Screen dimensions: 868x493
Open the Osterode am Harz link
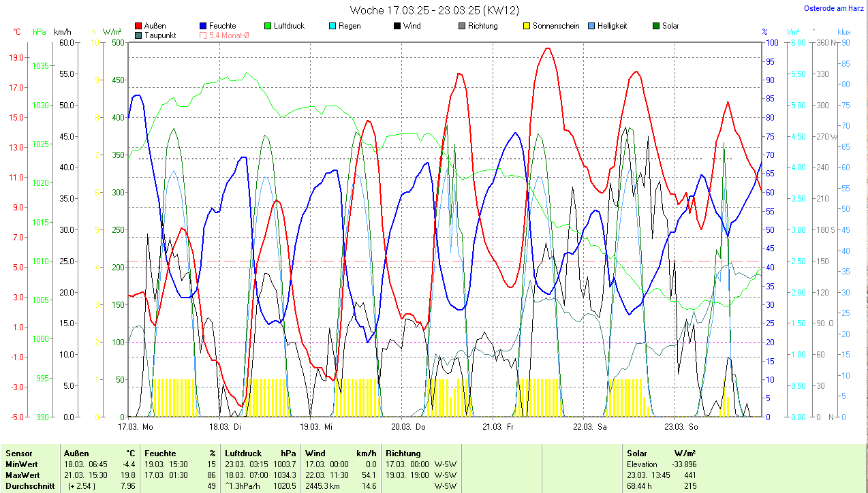tap(834, 8)
